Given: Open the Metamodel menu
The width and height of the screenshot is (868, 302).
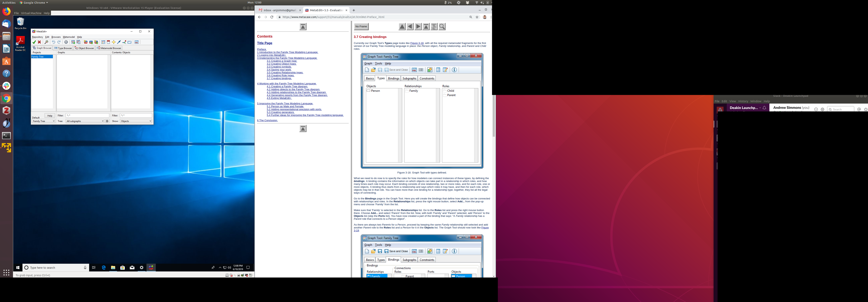Looking at the screenshot, I should click(x=69, y=37).
